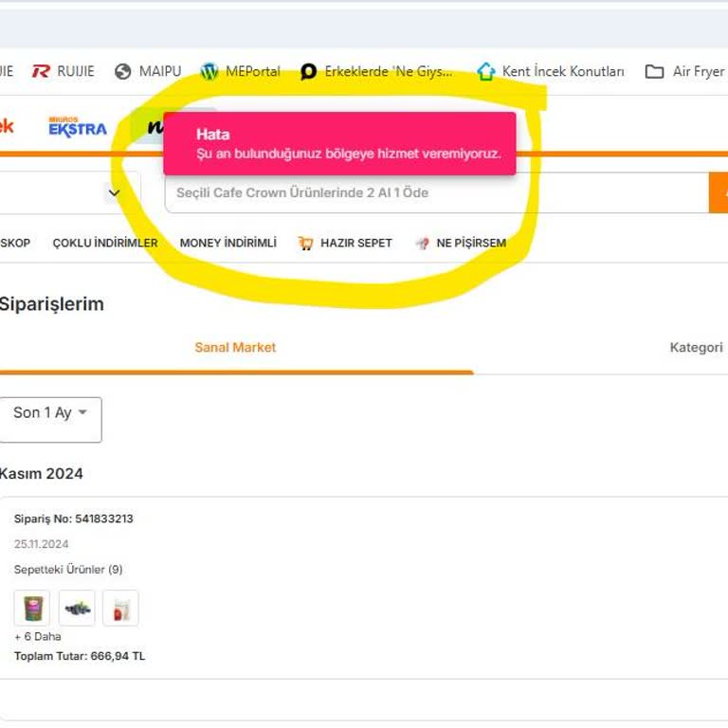
Task: Click the order date 25.11.2024
Action: 42,544
